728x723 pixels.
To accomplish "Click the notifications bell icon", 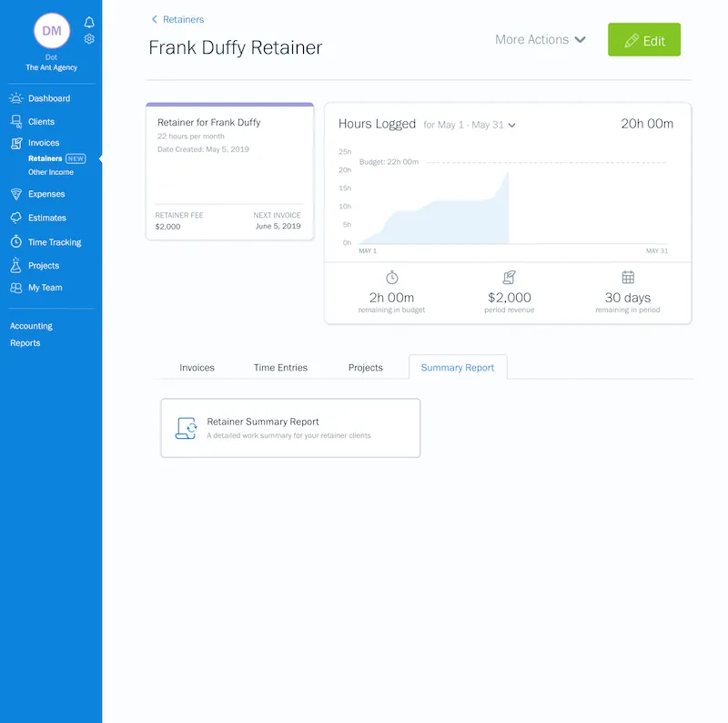I will [89, 22].
